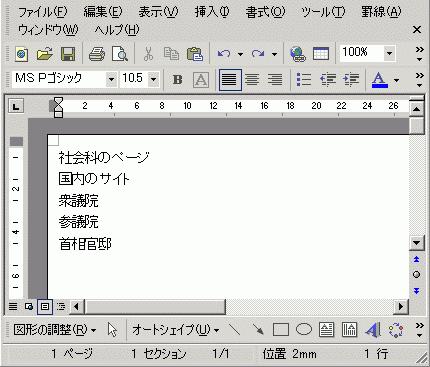This screenshot has width=430, height=367.
Task: Click vertical scrollbar down arrow
Action: [x=417, y=243]
